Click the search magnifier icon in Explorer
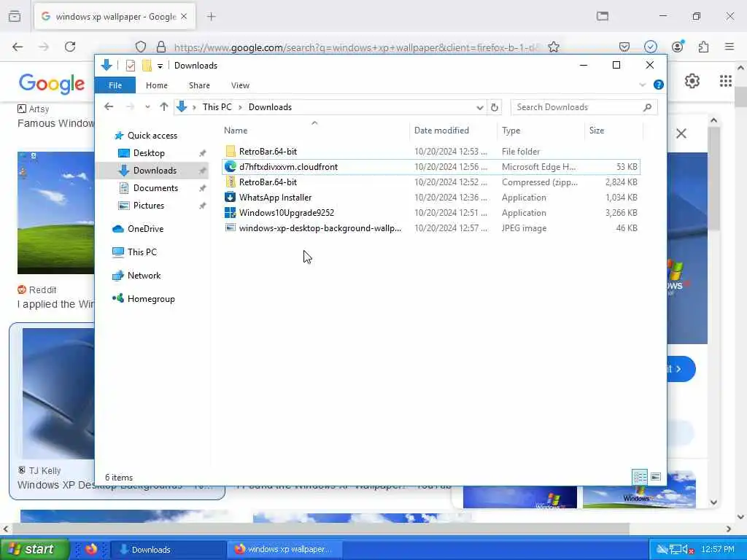The width and height of the screenshot is (747, 560). click(x=647, y=107)
